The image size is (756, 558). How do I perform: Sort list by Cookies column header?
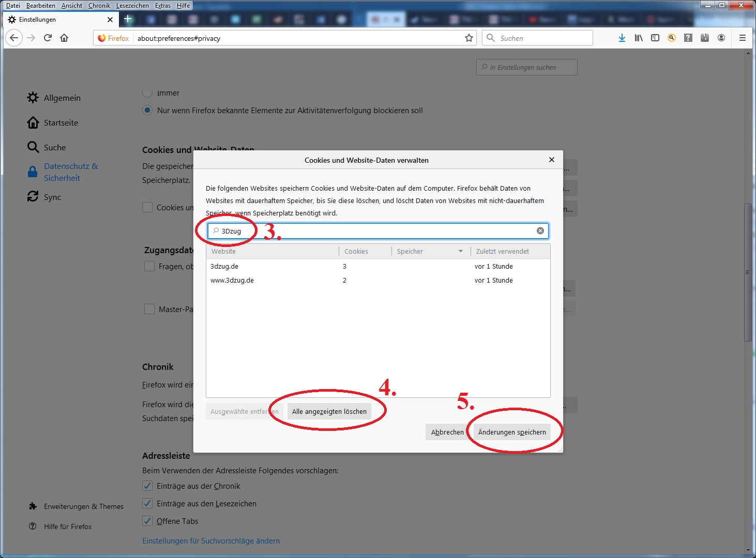click(365, 251)
